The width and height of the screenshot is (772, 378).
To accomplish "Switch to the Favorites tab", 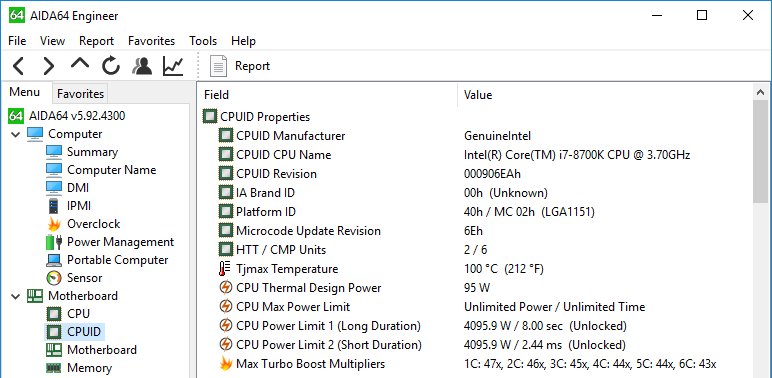I will click(80, 94).
